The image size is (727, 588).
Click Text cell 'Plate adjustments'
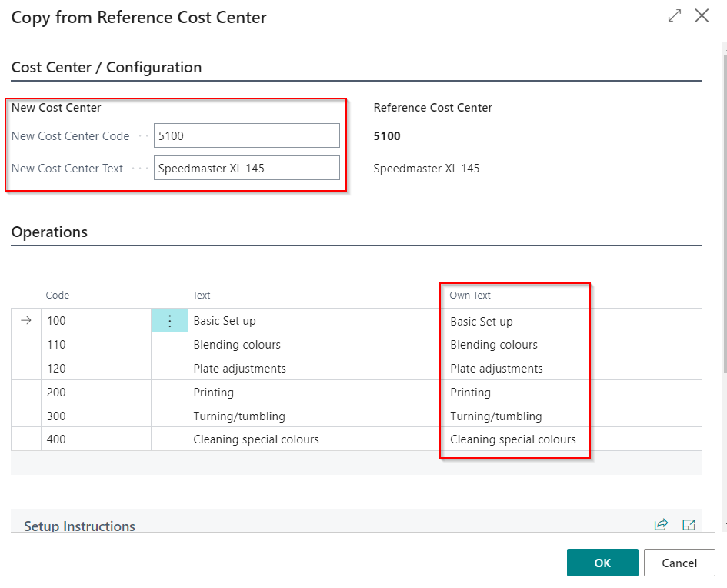[316, 368]
